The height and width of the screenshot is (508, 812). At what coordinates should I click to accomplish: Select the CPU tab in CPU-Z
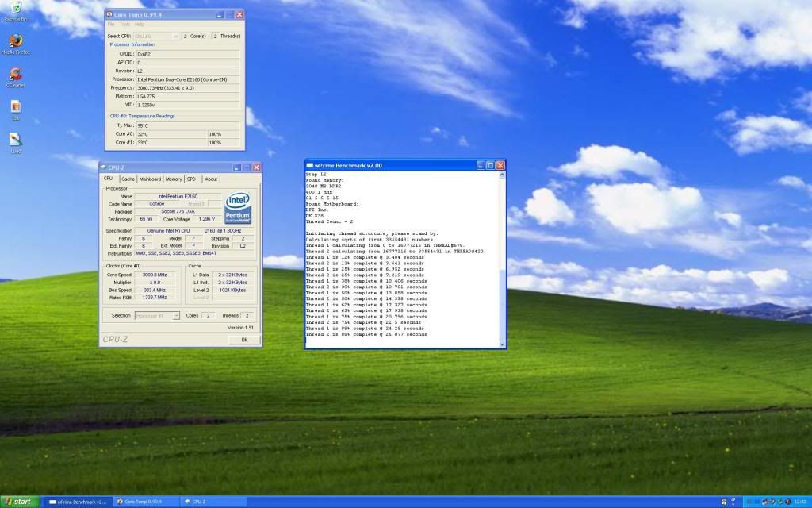pyautogui.click(x=108, y=179)
